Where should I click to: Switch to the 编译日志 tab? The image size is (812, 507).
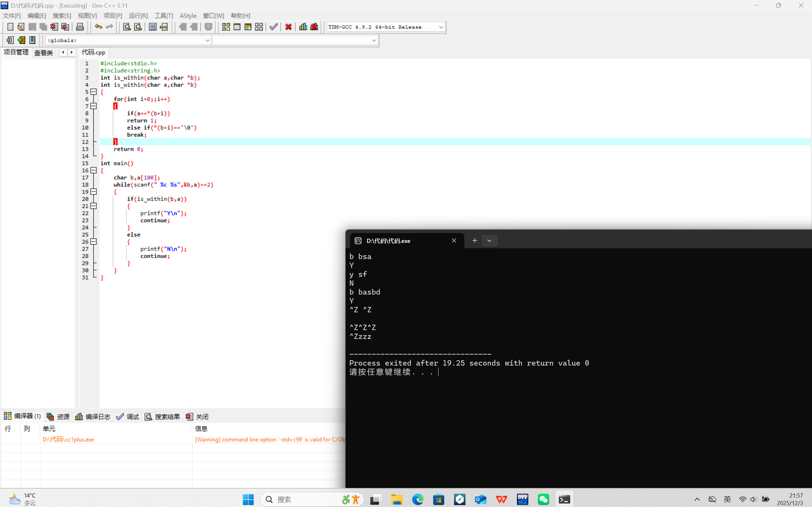pyautogui.click(x=93, y=416)
